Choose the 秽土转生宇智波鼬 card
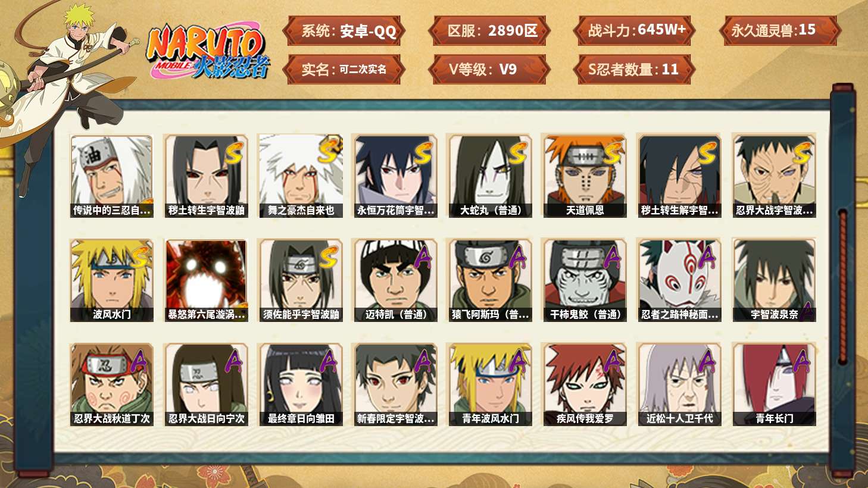The height and width of the screenshot is (488, 868). coord(206,176)
